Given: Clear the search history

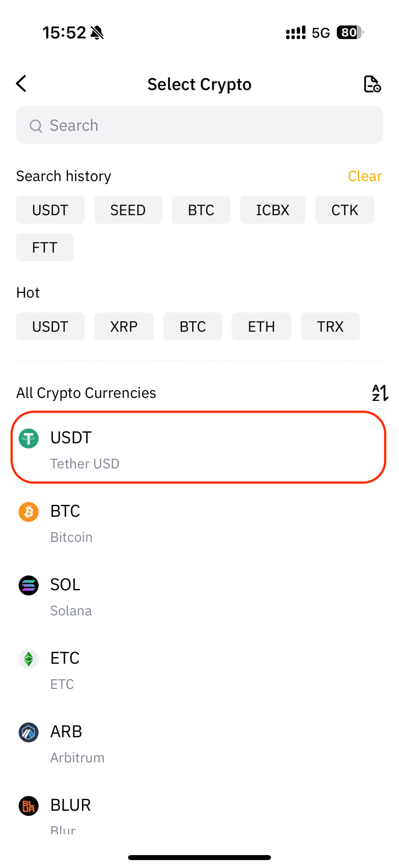Looking at the screenshot, I should 364,176.
